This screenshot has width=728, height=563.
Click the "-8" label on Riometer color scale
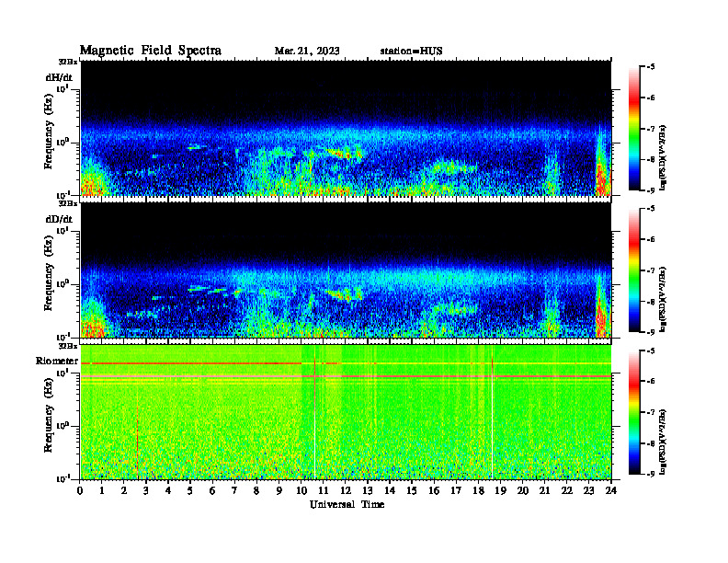(x=651, y=443)
